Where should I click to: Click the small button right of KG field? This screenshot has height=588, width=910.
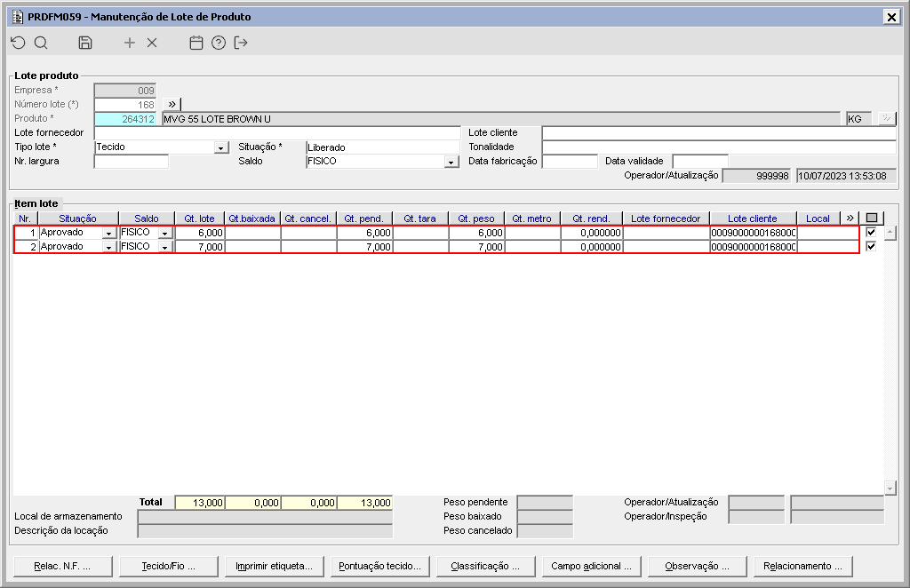click(887, 119)
